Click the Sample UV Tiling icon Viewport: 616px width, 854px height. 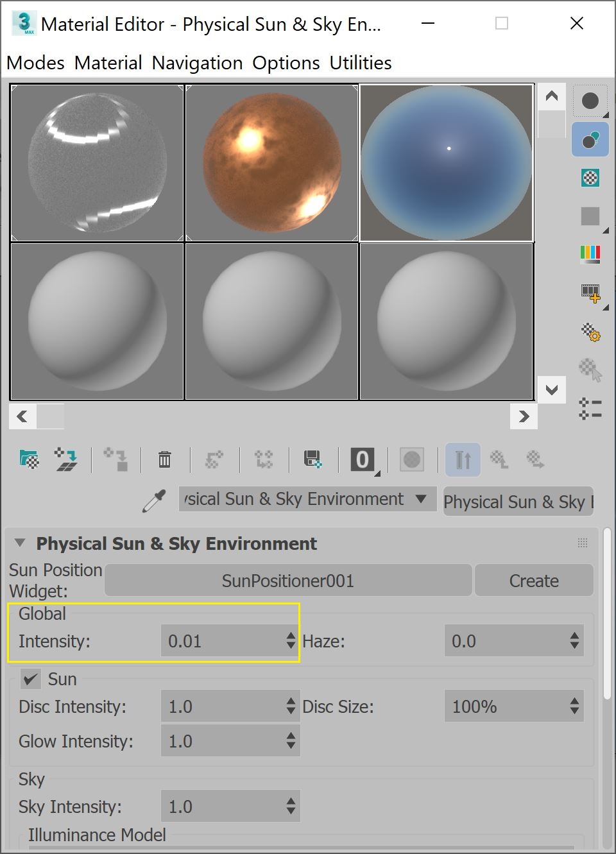[590, 216]
